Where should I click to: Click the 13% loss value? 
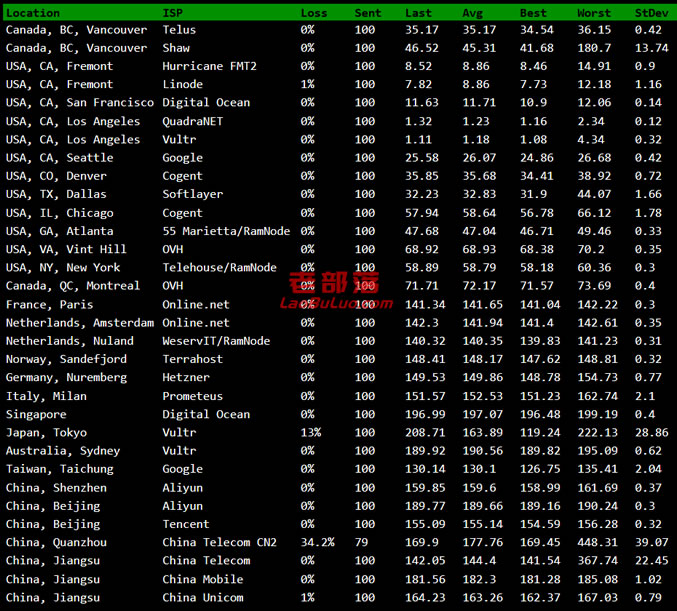[311, 432]
